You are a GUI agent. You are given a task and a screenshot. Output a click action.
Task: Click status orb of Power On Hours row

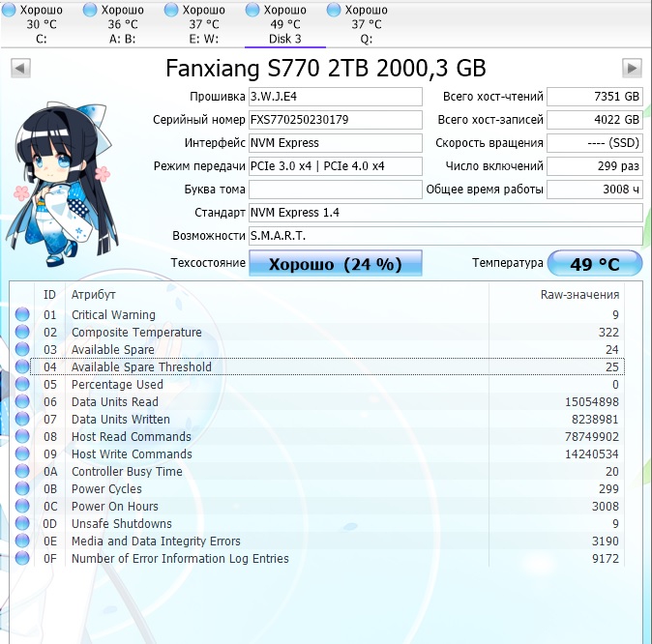[x=22, y=506]
